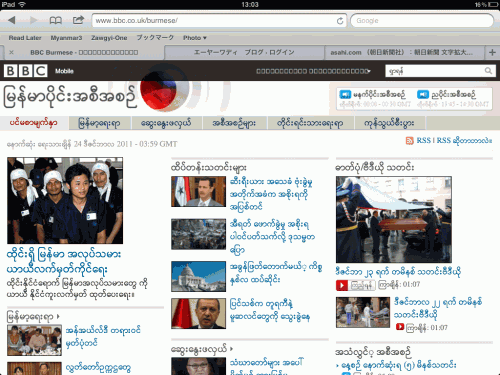500x375 pixels.
Task: Open a new tab with plus icon
Action: pyautogui.click(x=492, y=52)
